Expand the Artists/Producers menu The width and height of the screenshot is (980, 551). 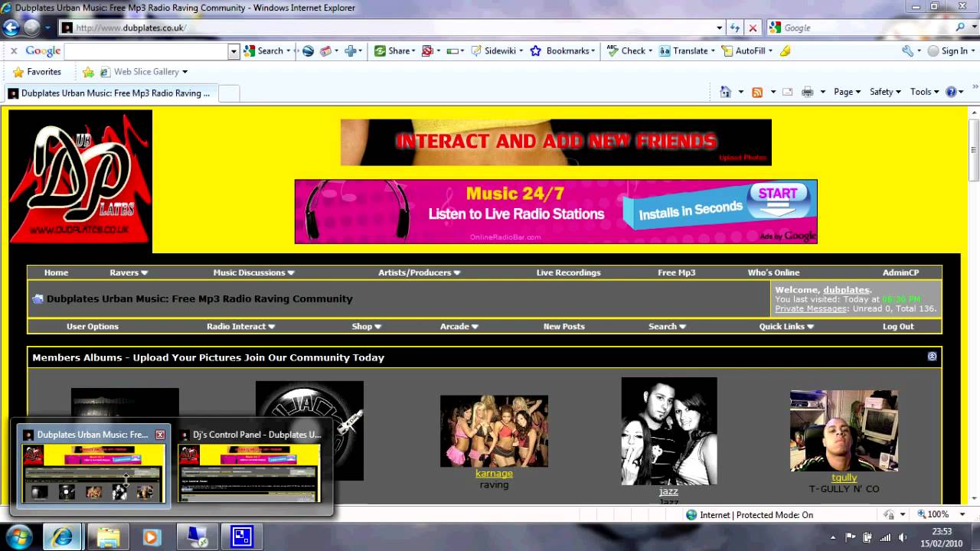[x=419, y=272]
